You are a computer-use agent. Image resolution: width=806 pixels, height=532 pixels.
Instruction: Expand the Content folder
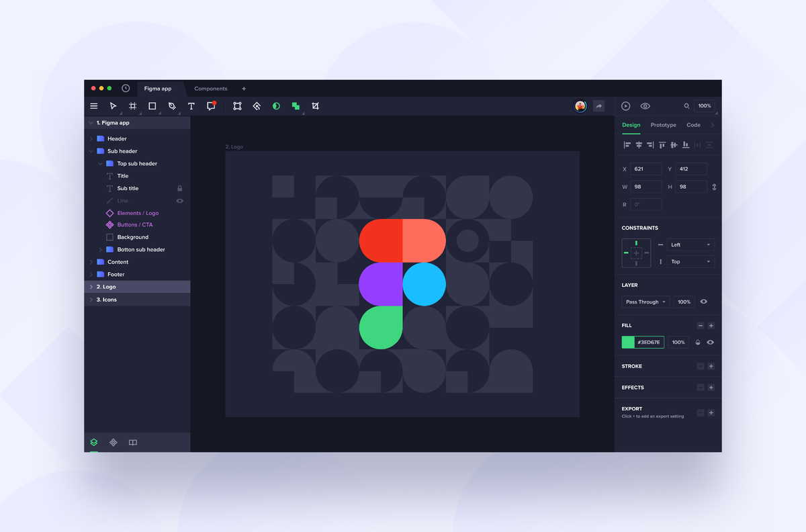[x=91, y=262]
